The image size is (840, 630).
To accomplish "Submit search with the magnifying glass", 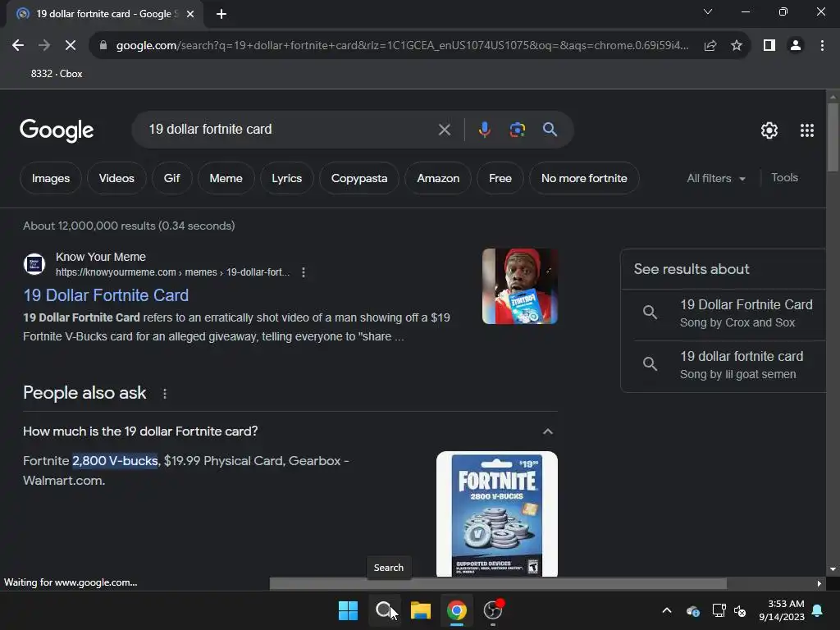I will 550,129.
